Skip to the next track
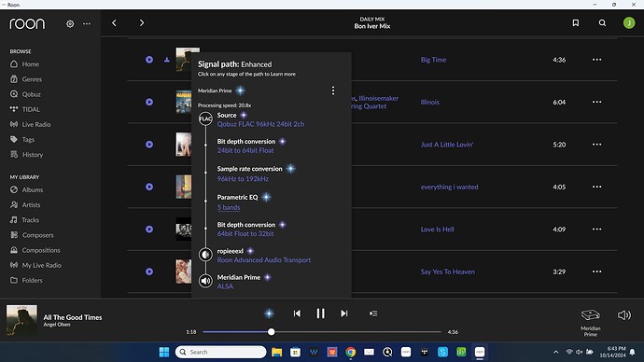 coord(344,313)
